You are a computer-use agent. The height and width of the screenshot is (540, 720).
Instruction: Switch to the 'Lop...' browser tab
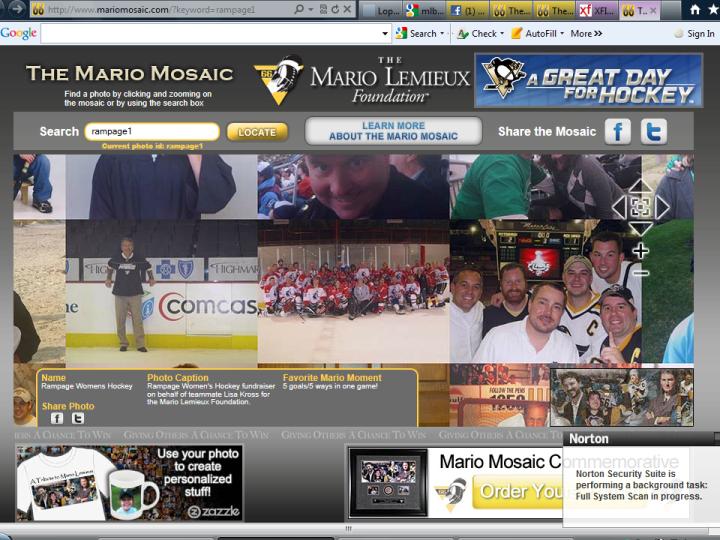[x=381, y=10]
